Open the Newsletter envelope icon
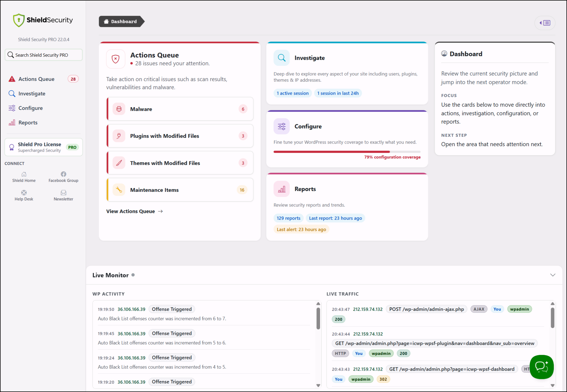 pos(63,193)
